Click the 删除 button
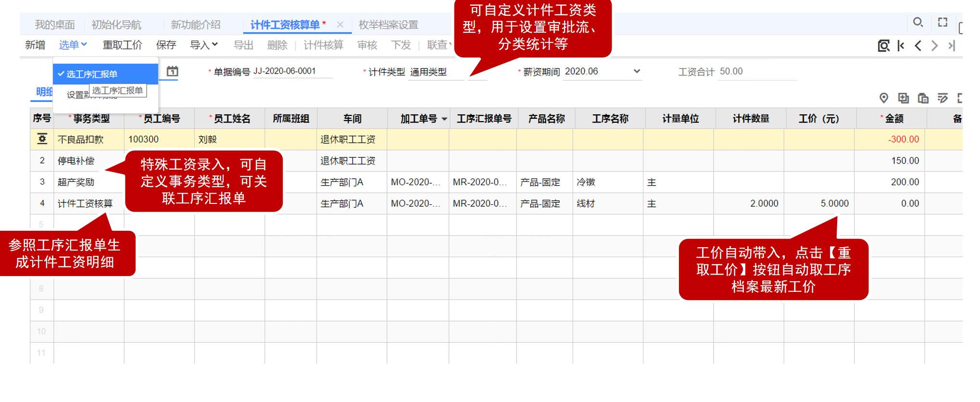 [x=277, y=45]
